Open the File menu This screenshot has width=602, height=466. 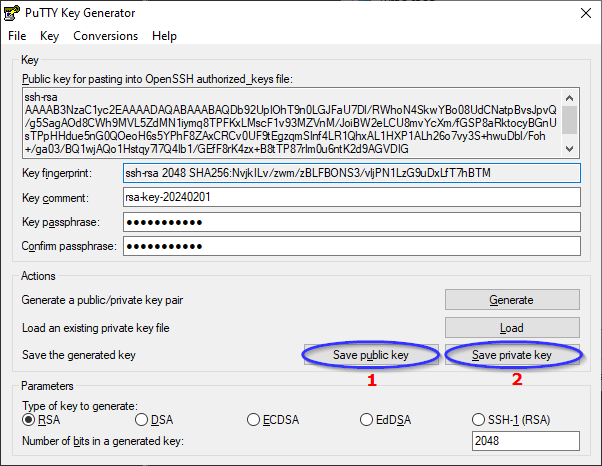tap(17, 36)
